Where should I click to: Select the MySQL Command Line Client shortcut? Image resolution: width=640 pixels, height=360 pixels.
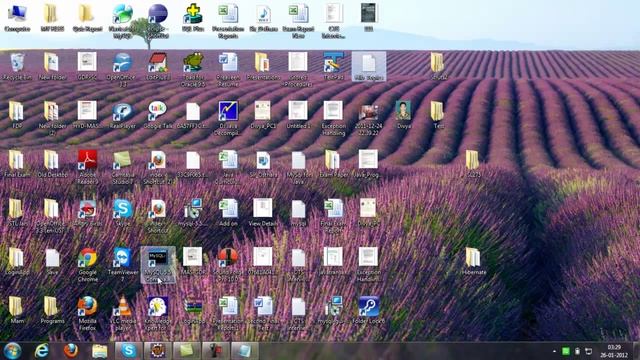pos(158,264)
